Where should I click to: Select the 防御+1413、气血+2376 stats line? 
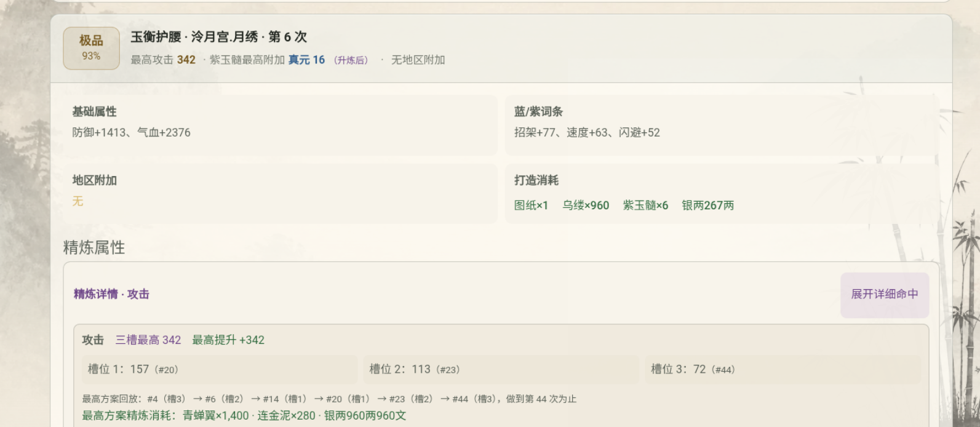point(131,133)
